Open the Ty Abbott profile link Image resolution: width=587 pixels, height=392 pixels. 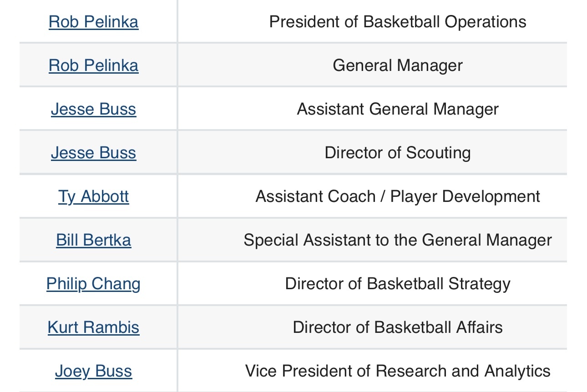[93, 196]
